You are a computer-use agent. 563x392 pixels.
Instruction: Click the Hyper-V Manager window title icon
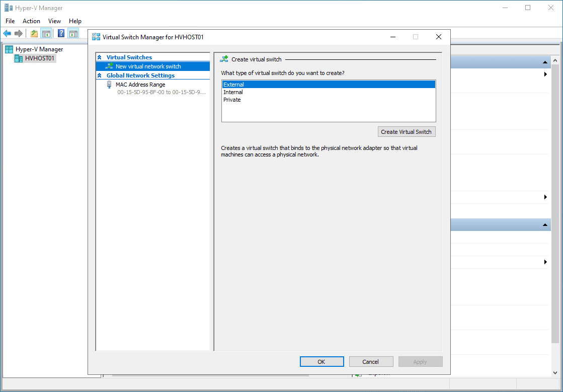pyautogui.click(x=8, y=8)
